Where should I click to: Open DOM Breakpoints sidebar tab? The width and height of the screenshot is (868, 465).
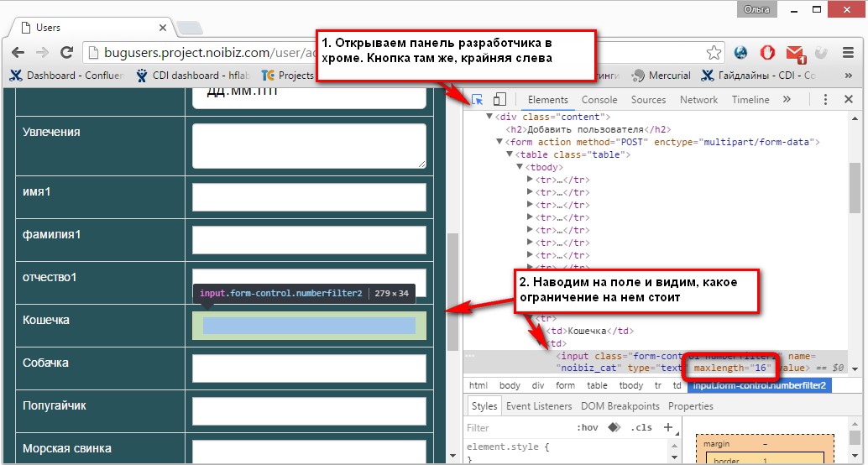pos(620,405)
